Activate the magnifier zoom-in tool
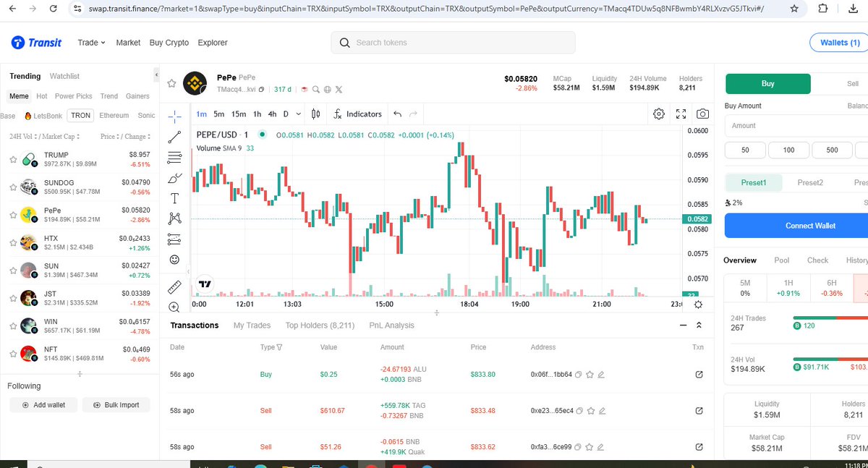 coord(174,306)
